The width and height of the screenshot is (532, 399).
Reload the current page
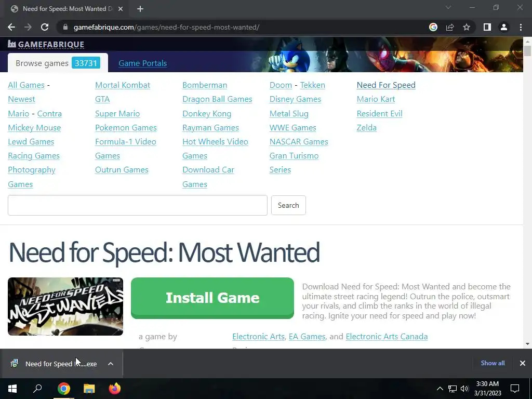pos(45,27)
